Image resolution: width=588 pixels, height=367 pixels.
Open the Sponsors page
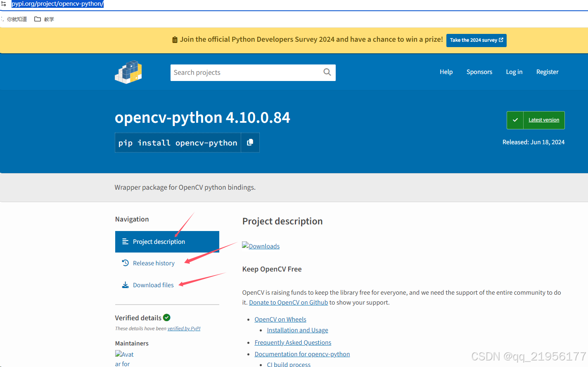point(479,72)
